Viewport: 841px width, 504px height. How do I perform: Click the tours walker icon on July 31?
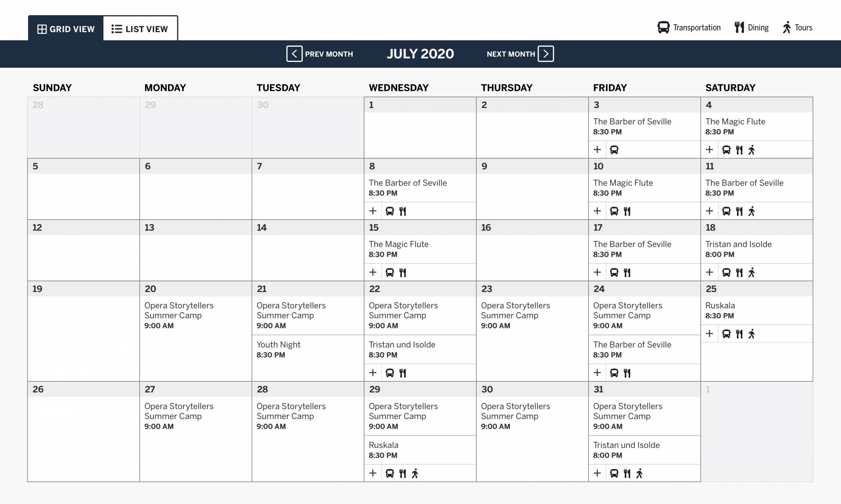point(639,473)
